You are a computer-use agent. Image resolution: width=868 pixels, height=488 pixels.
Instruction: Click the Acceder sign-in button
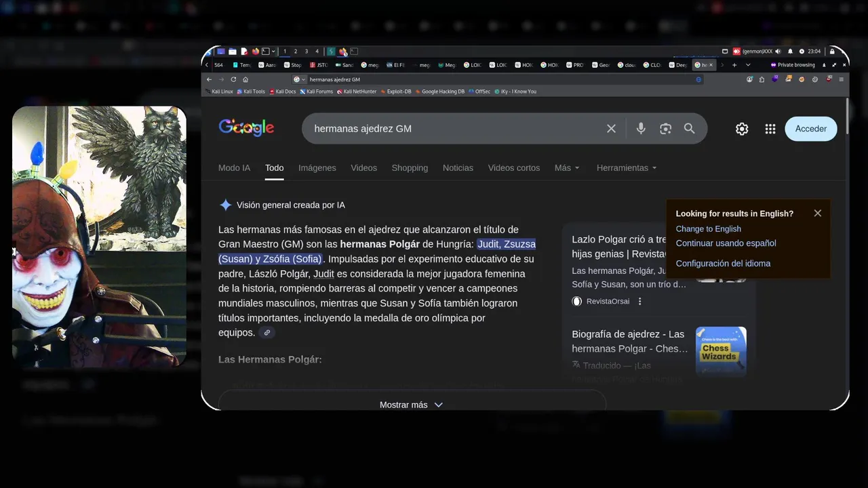pos(811,129)
